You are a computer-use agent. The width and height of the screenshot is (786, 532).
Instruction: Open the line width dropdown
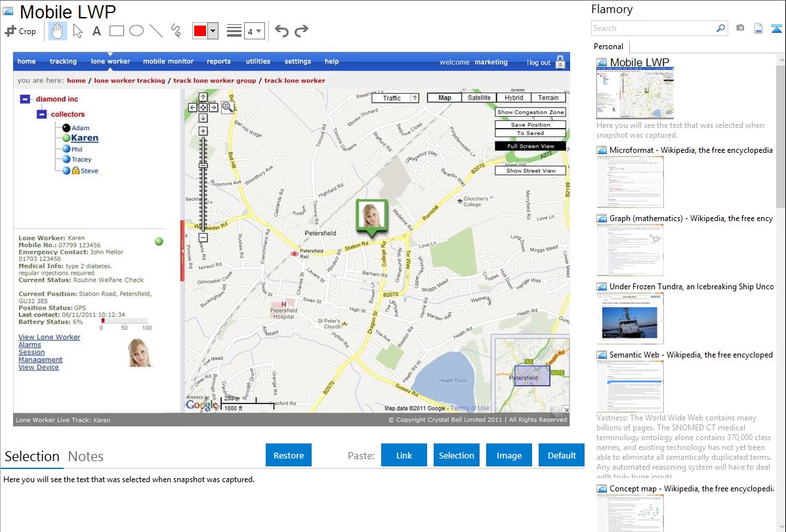[x=255, y=31]
